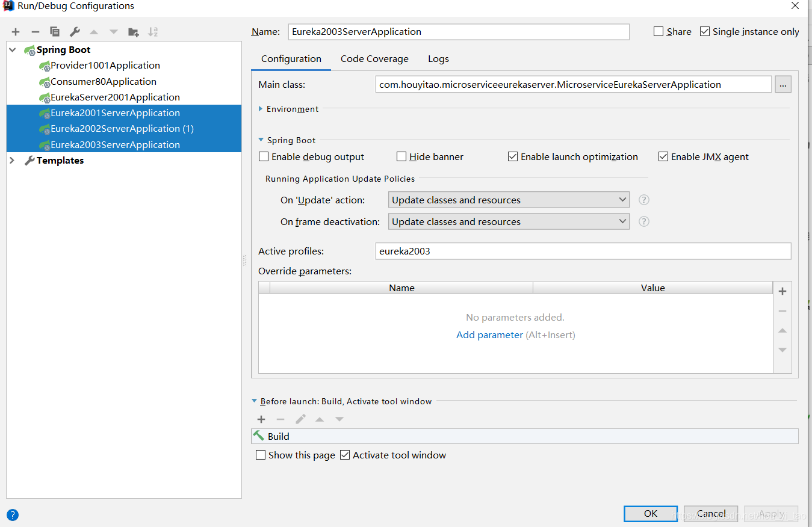Click the Name input field
This screenshot has height=527, width=812.
click(x=459, y=32)
